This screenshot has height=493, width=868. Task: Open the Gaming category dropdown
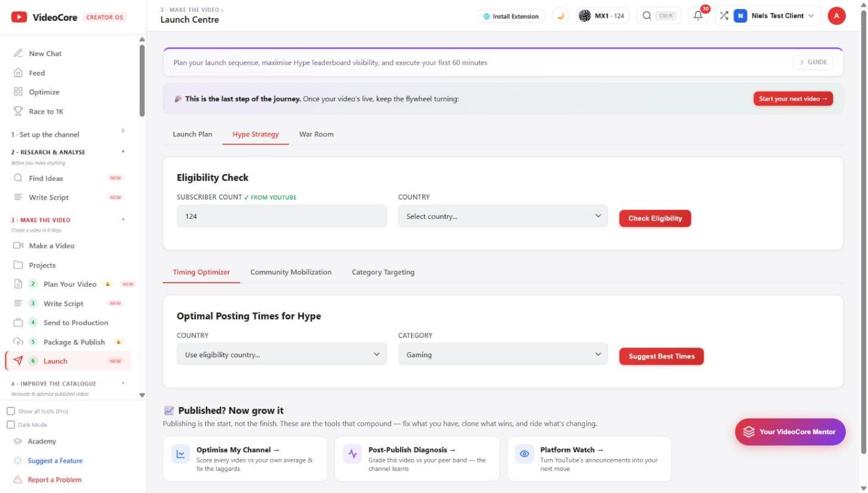coord(503,355)
